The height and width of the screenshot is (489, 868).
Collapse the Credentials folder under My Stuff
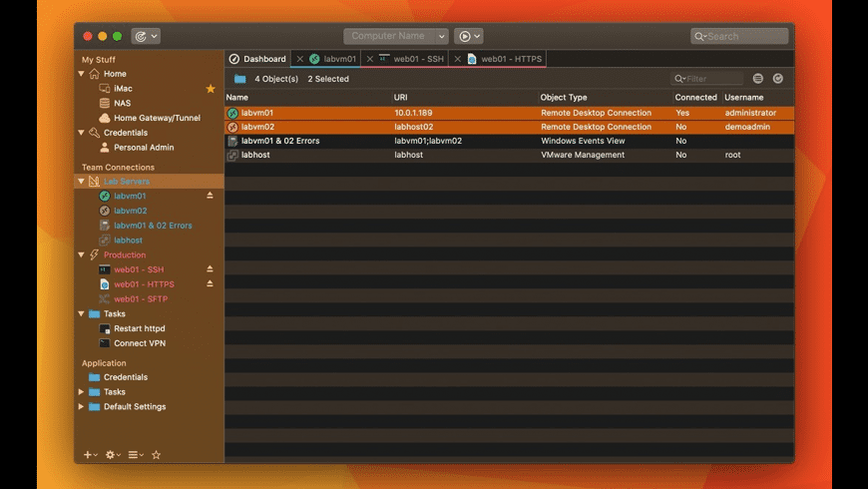click(x=82, y=133)
